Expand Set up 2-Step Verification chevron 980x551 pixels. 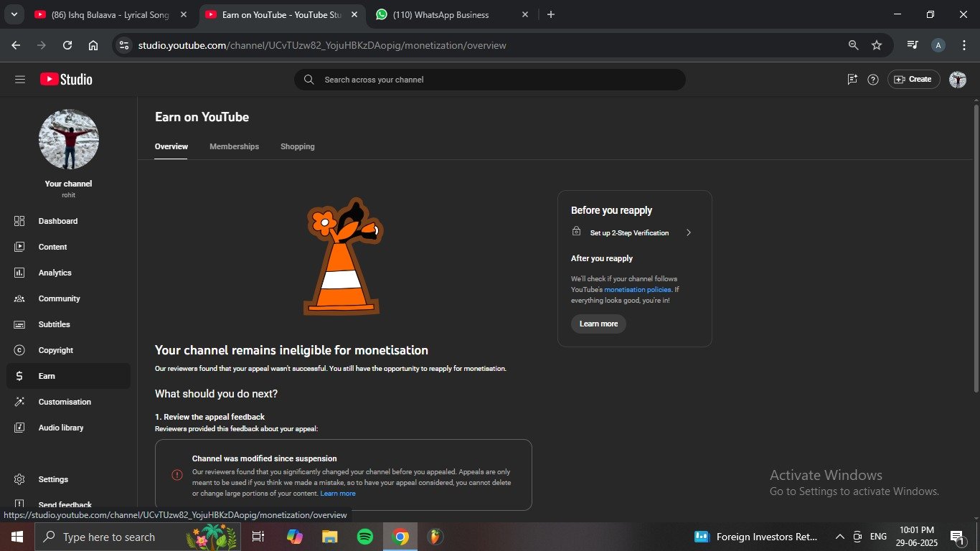[689, 232]
